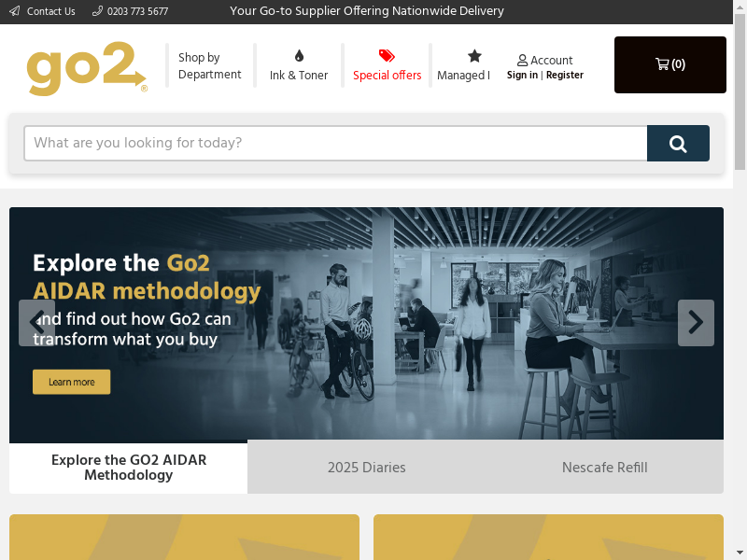Viewport: 747px width, 560px height.
Task: Click the phone number 0203 773 5677
Action: point(137,11)
